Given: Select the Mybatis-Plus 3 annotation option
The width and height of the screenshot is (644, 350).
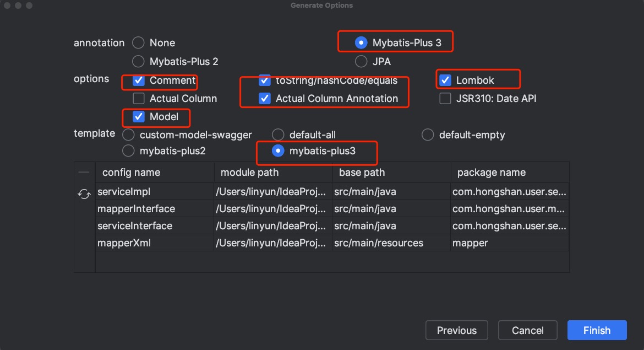Looking at the screenshot, I should coord(361,43).
